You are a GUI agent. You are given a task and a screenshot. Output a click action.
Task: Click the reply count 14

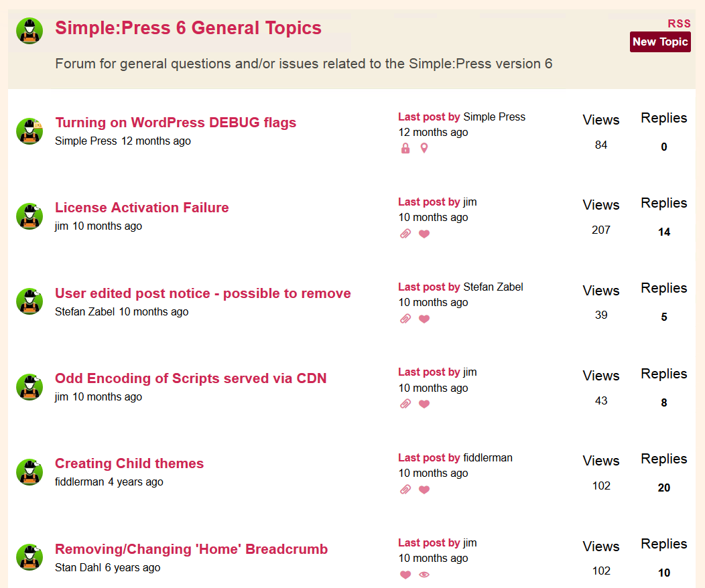click(664, 232)
